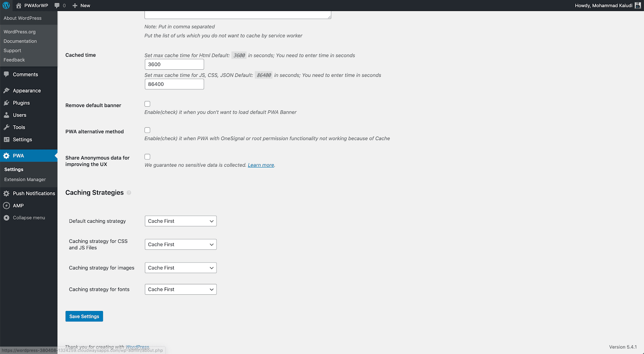Open the WordPress logo menu
Image resolution: width=644 pixels, height=354 pixels.
(x=6, y=6)
